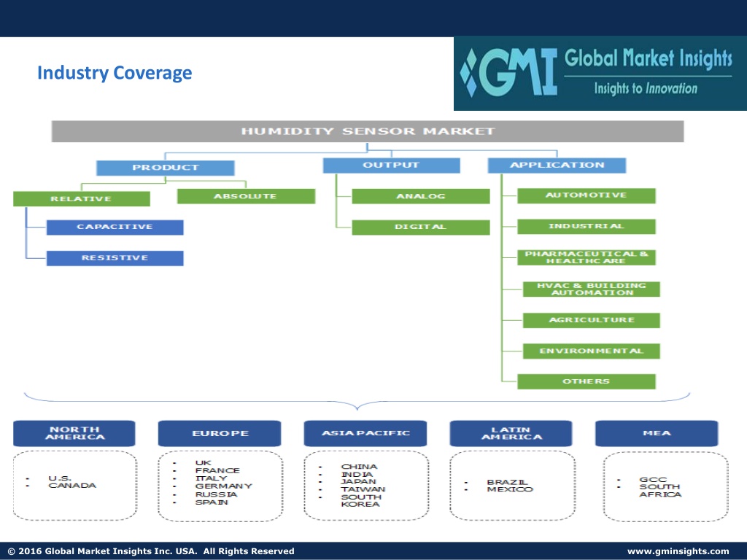Click RUSSIA in the Europe list
Viewport: 747px width, 560px height.
pyautogui.click(x=216, y=494)
